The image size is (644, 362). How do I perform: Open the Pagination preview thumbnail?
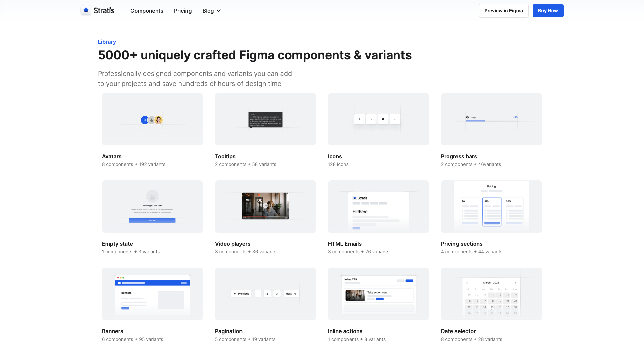pyautogui.click(x=265, y=294)
